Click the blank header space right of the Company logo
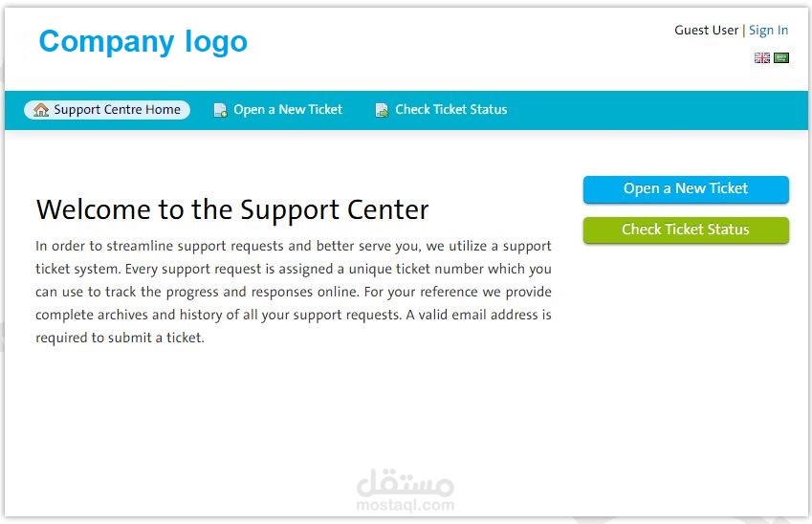 pyautogui.click(x=459, y=43)
